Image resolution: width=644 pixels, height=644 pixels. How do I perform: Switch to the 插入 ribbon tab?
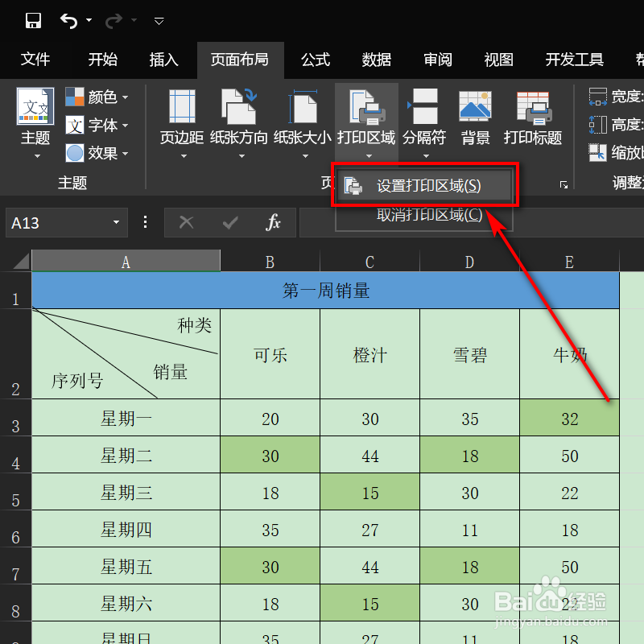coord(163,60)
